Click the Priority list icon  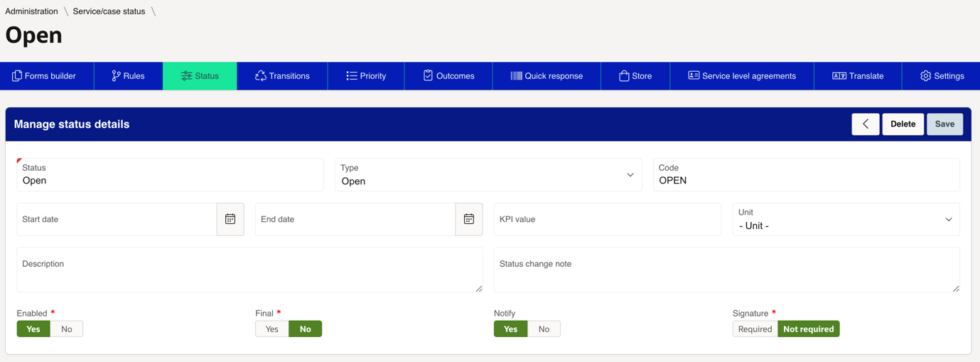pos(352,76)
